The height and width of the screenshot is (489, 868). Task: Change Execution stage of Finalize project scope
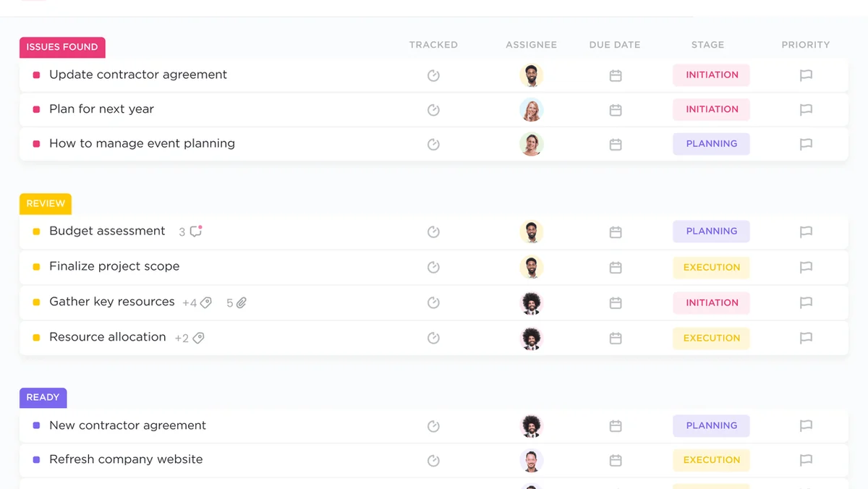[711, 268]
